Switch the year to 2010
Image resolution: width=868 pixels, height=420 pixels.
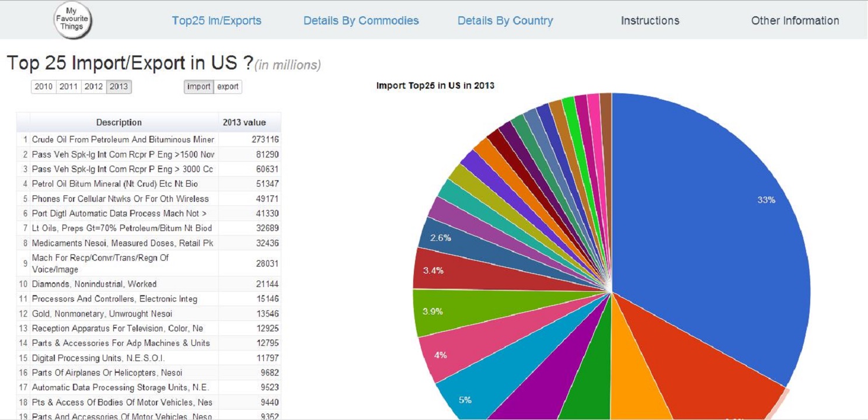click(x=43, y=87)
